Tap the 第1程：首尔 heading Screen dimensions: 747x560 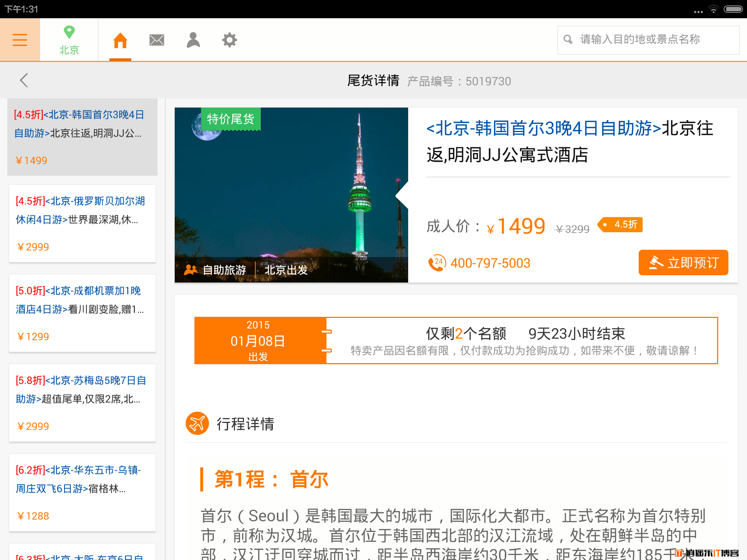pyautogui.click(x=271, y=479)
